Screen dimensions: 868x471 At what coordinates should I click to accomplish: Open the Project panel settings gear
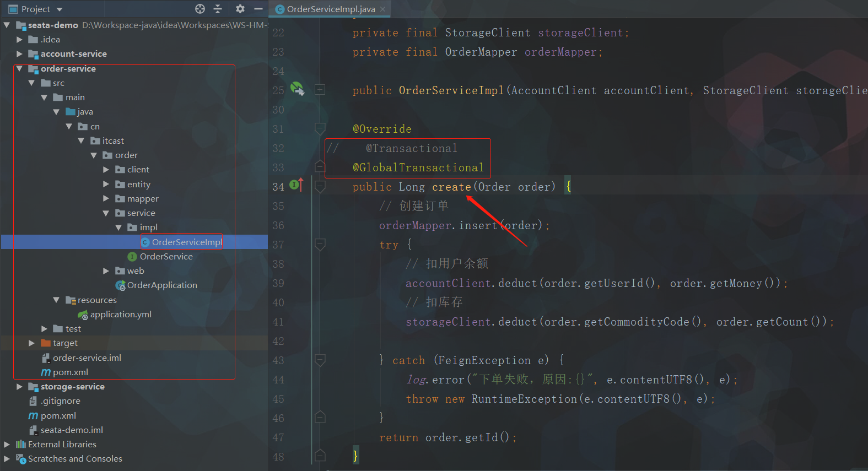pos(240,9)
